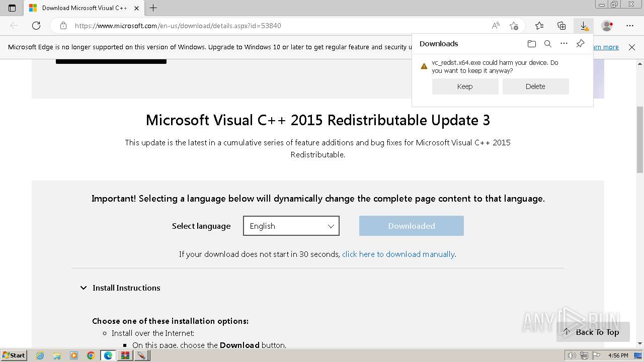Toggle the Downloads toolbar button
This screenshot has width=644, height=362.
click(584, 26)
